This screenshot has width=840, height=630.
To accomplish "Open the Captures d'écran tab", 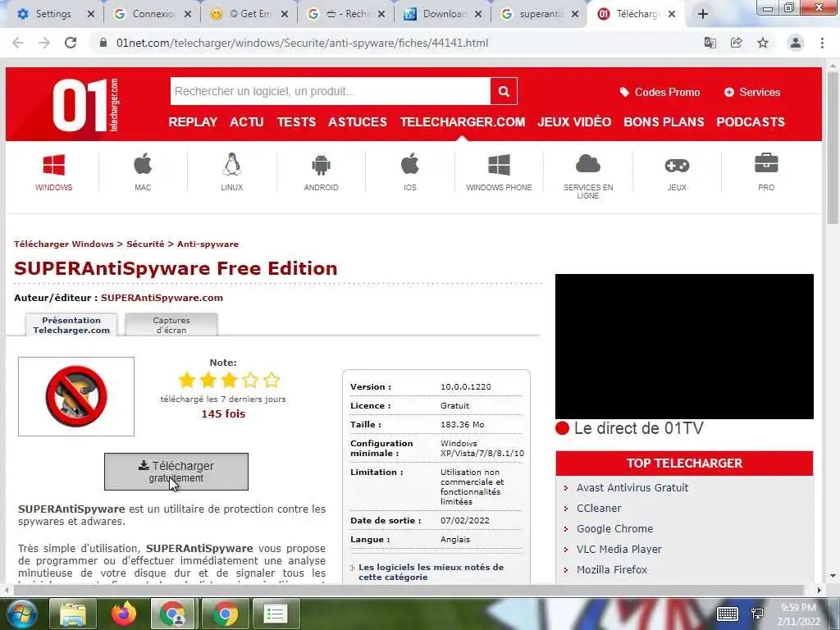I will click(x=171, y=325).
